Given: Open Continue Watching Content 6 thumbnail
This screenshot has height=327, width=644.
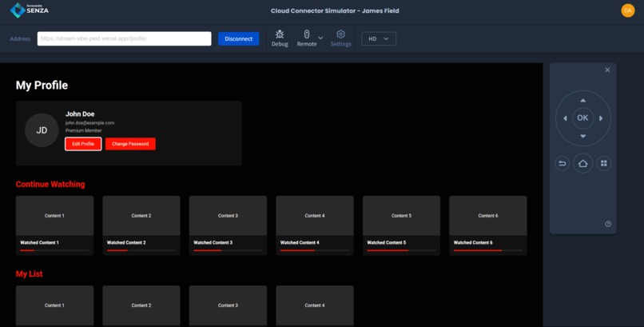Looking at the screenshot, I should tap(488, 216).
